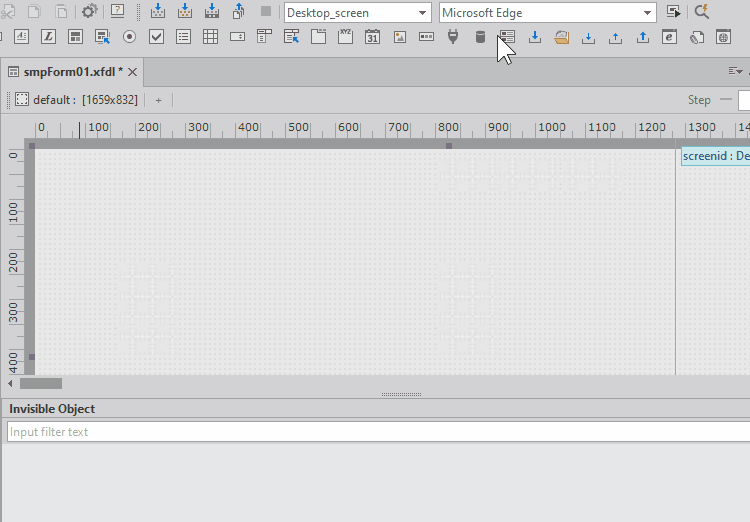This screenshot has width=750, height=522.
Task: Click the horizontal scrollbar thumb below canvas
Action: (x=41, y=383)
